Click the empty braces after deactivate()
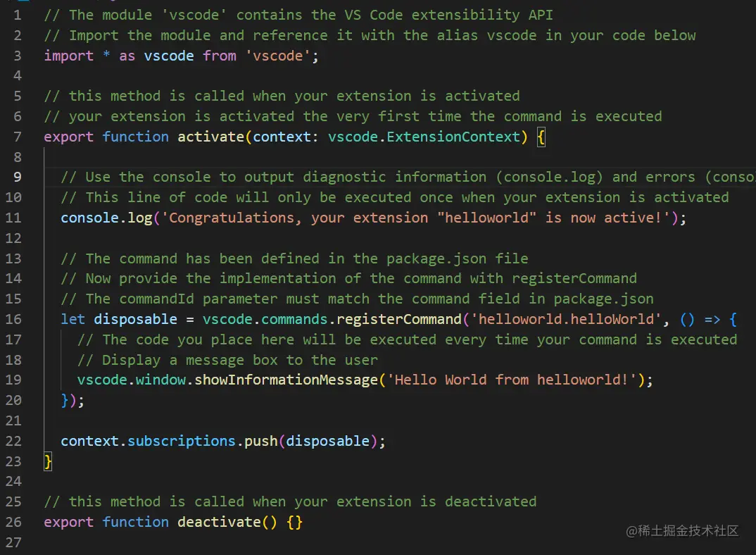Screen dimensions: 756x555 [x=295, y=522]
